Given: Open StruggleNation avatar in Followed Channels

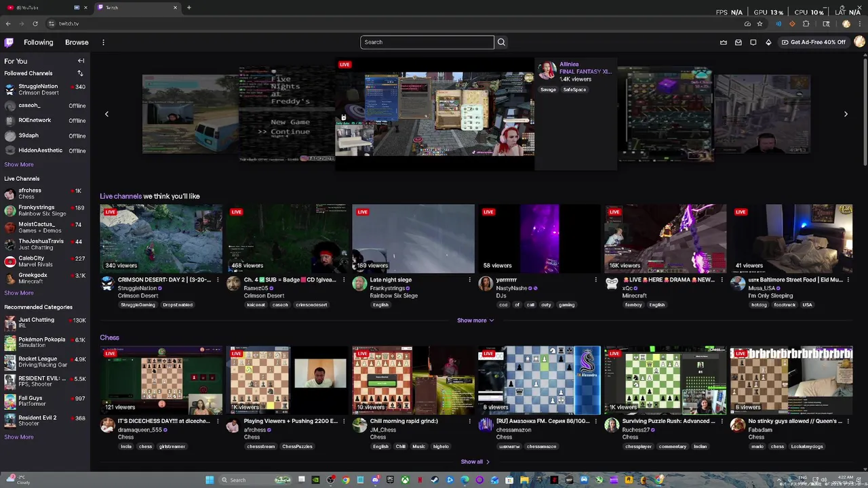Looking at the screenshot, I should coord(9,89).
